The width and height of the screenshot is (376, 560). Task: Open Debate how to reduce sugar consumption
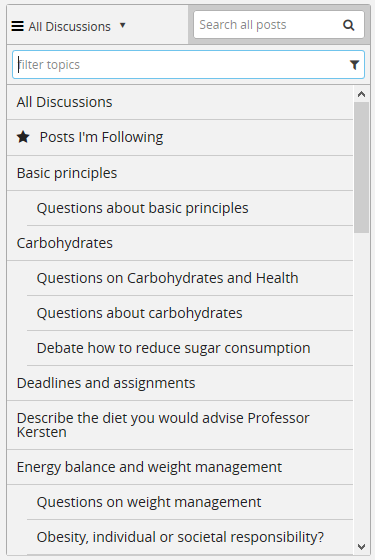pyautogui.click(x=190, y=348)
